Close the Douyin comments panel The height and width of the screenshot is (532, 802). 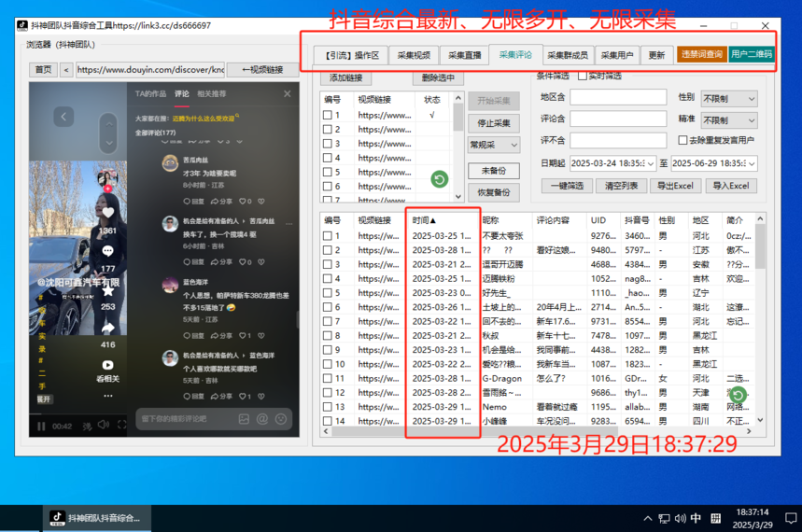pos(287,93)
